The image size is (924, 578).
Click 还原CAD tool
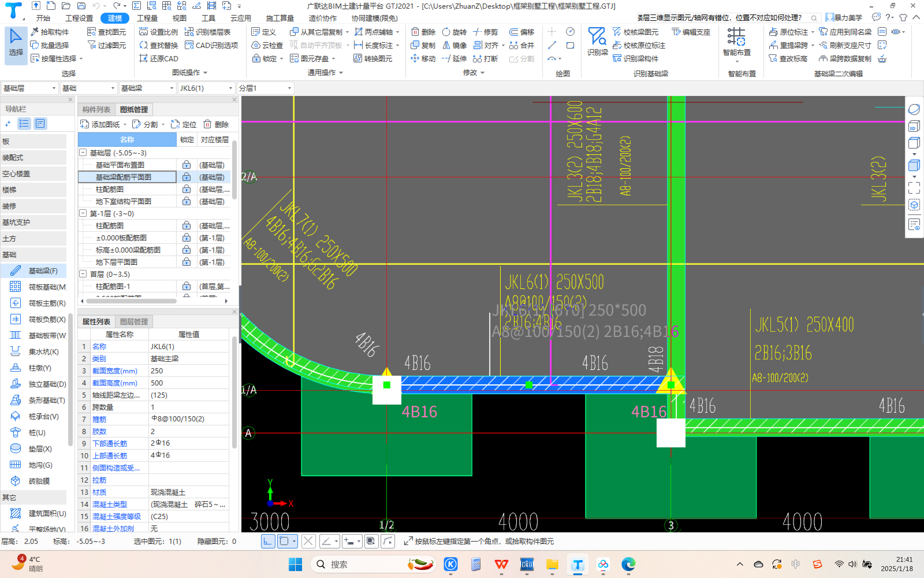coord(159,58)
